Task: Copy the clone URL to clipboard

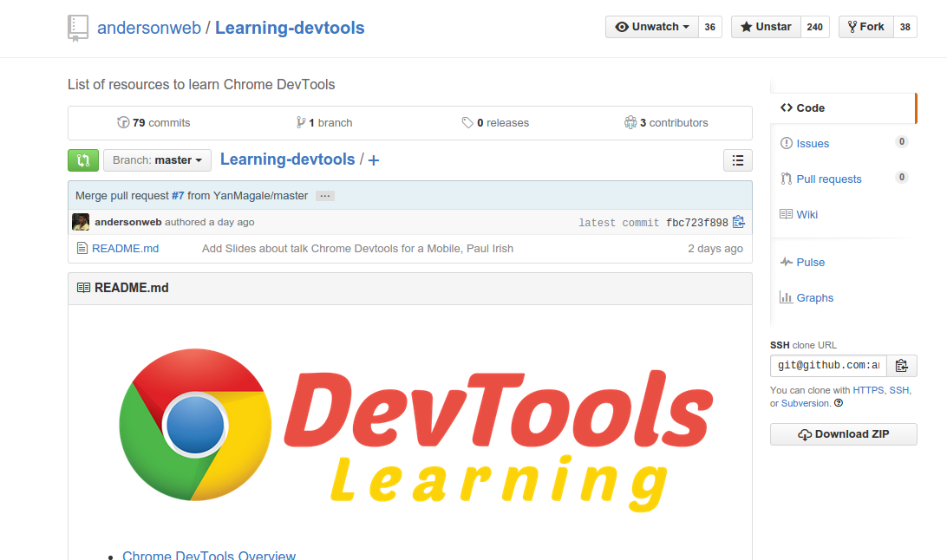Action: 902,366
